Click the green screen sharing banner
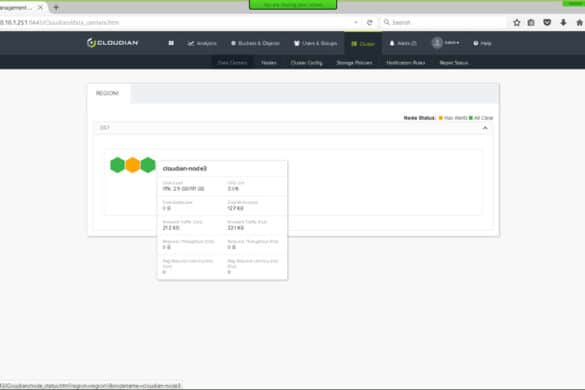 point(293,4)
